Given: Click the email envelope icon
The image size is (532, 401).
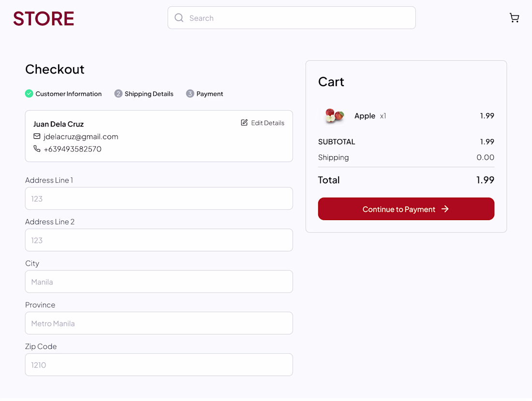Looking at the screenshot, I should click(37, 136).
